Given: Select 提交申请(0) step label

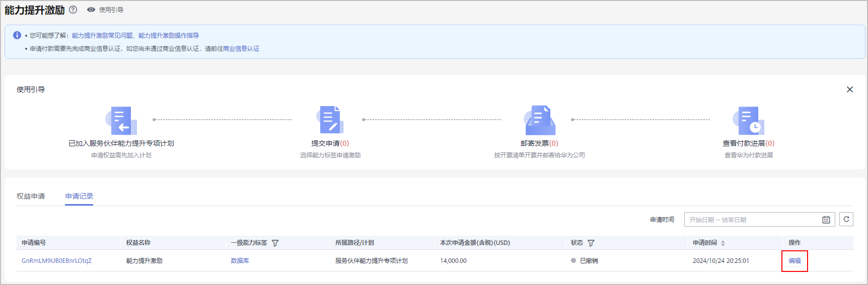Looking at the screenshot, I should tap(330, 143).
